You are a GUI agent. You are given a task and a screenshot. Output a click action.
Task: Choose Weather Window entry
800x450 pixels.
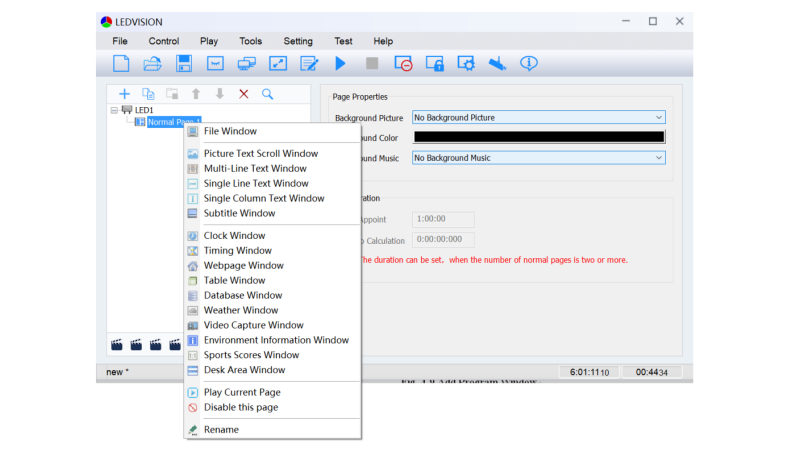point(272,310)
